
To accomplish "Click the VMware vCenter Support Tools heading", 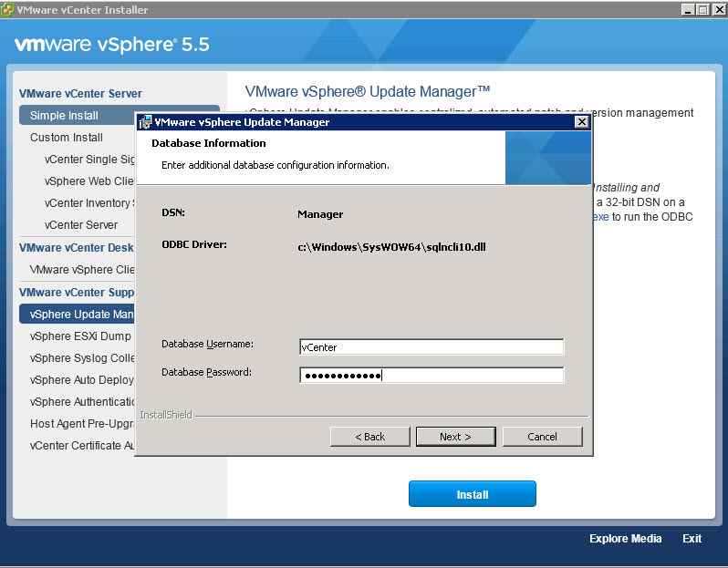I will pos(77,292).
